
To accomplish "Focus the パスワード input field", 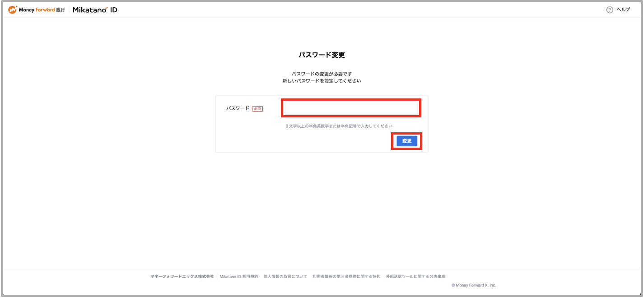I will pos(351,108).
